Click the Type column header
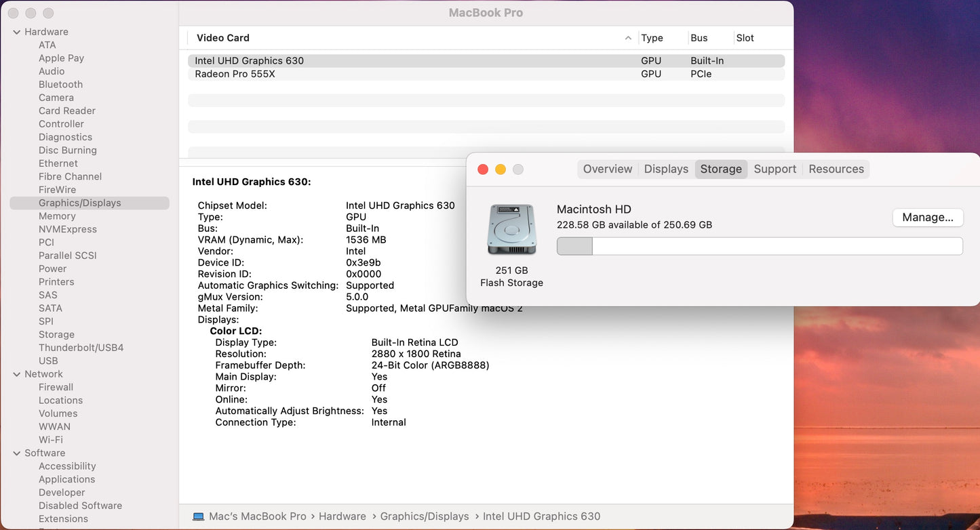This screenshot has width=980, height=530. tap(652, 38)
